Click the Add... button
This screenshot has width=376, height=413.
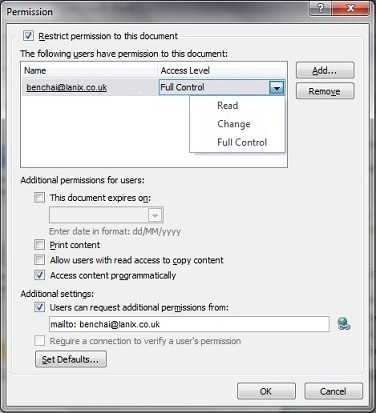(325, 70)
